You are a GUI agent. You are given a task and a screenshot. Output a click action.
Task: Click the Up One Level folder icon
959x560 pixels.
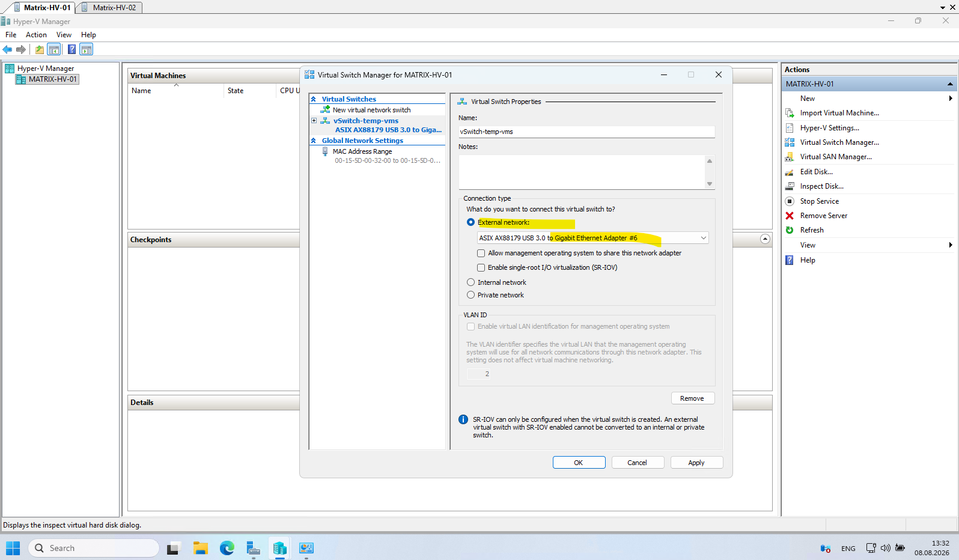tap(40, 49)
